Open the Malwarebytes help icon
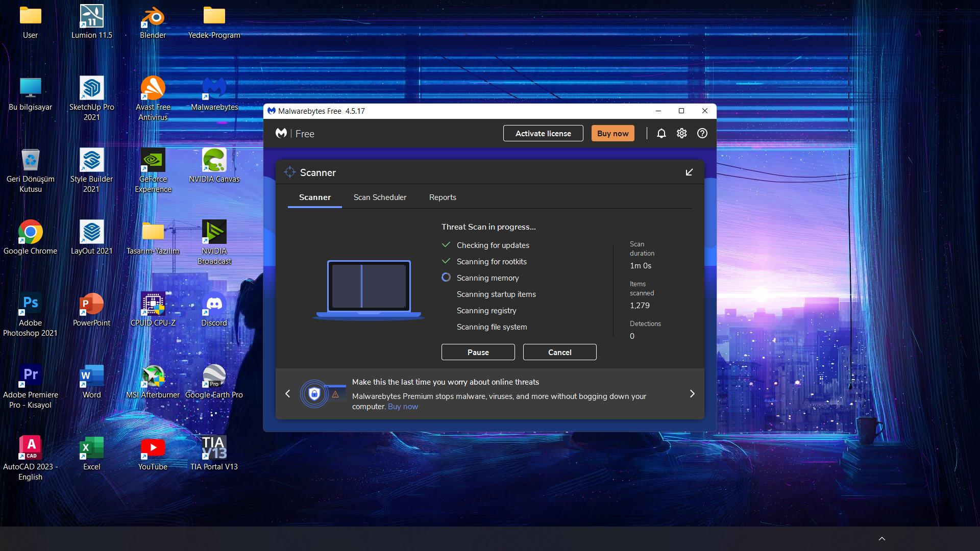 pyautogui.click(x=702, y=133)
